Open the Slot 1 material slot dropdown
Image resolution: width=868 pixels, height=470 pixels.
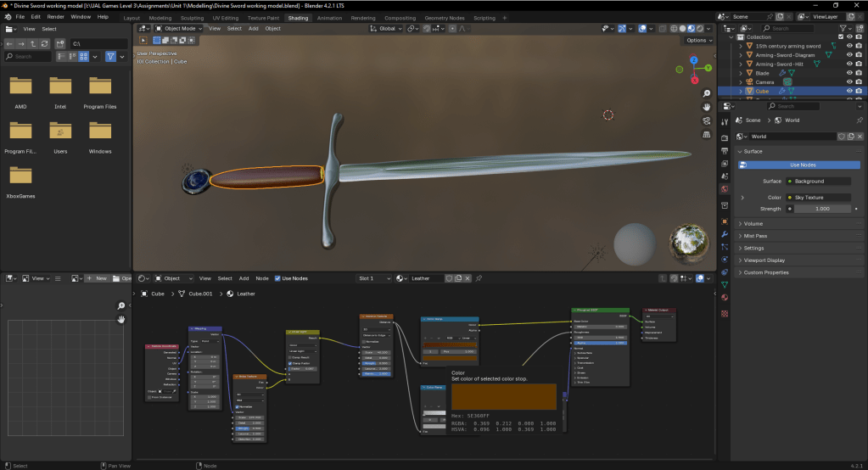pos(377,278)
